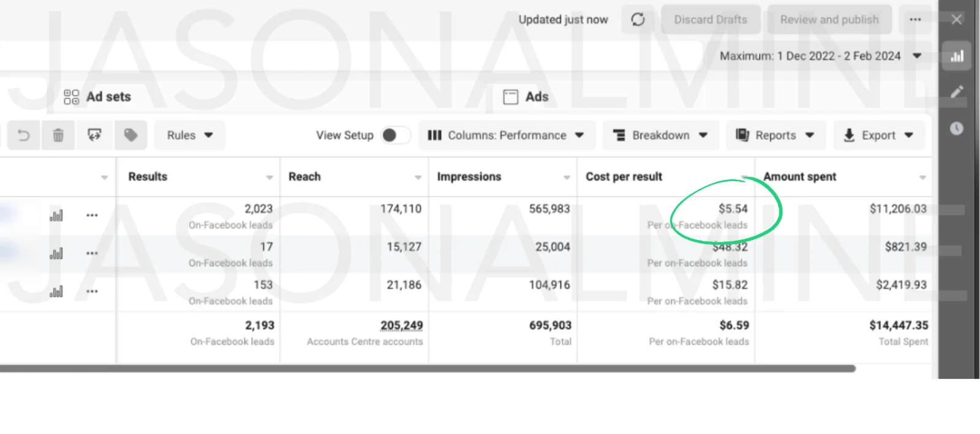Sort by the Cost per result header
The image size is (980, 434).
click(x=624, y=177)
